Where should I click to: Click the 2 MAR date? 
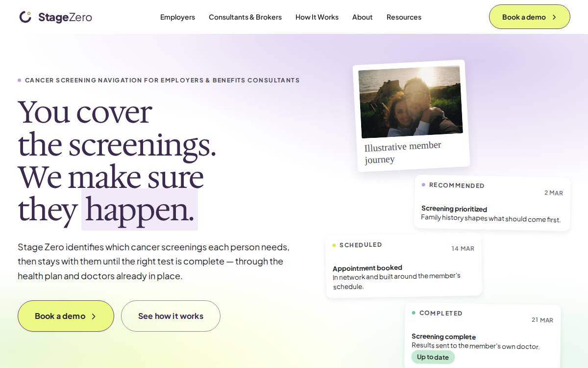click(554, 193)
